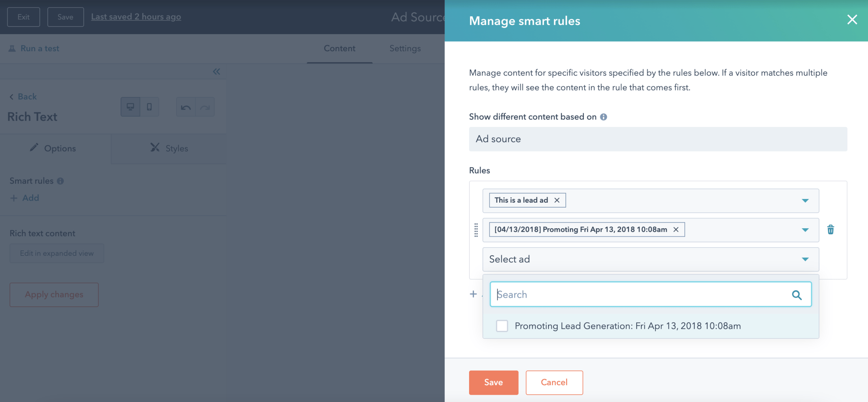Screen dimensions: 868x402
Task: Open the Smart rules info tooltip
Action: [61, 181]
